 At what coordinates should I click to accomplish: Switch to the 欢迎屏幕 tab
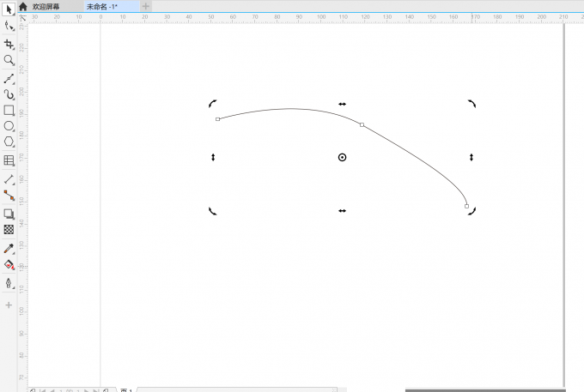pos(46,6)
